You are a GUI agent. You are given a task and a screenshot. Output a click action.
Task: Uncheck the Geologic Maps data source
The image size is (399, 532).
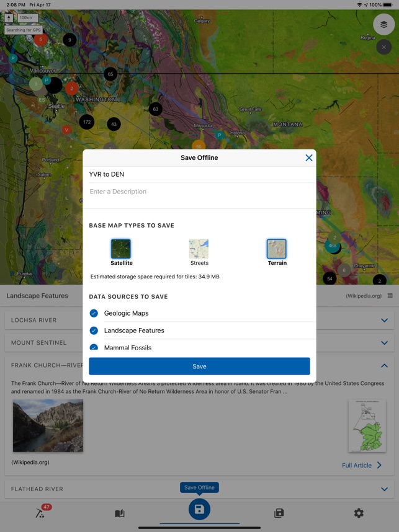(94, 313)
